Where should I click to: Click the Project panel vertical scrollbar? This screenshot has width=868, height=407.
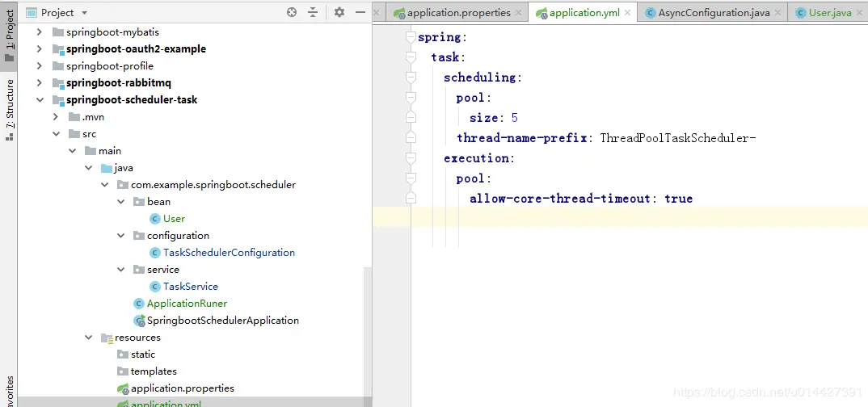[x=368, y=336]
